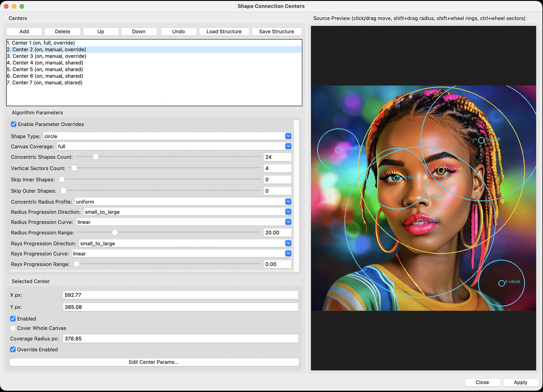Select the yellow center 2 marker in preview

(x=441, y=170)
